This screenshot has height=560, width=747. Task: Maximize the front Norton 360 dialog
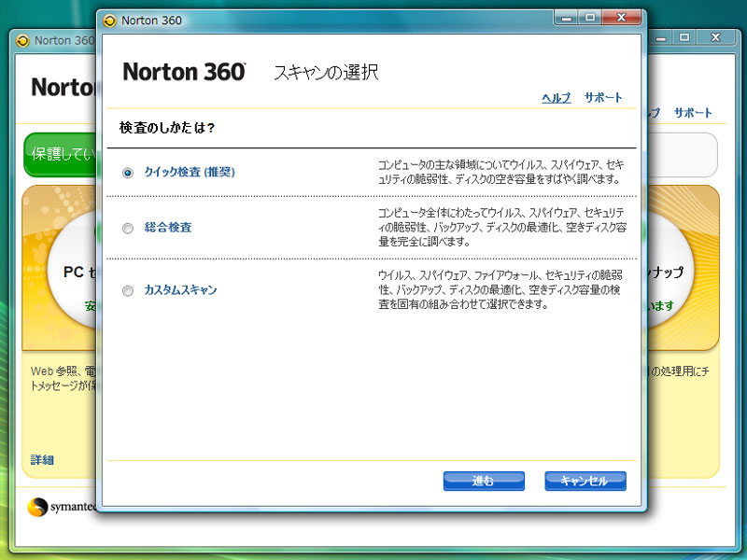[x=590, y=18]
